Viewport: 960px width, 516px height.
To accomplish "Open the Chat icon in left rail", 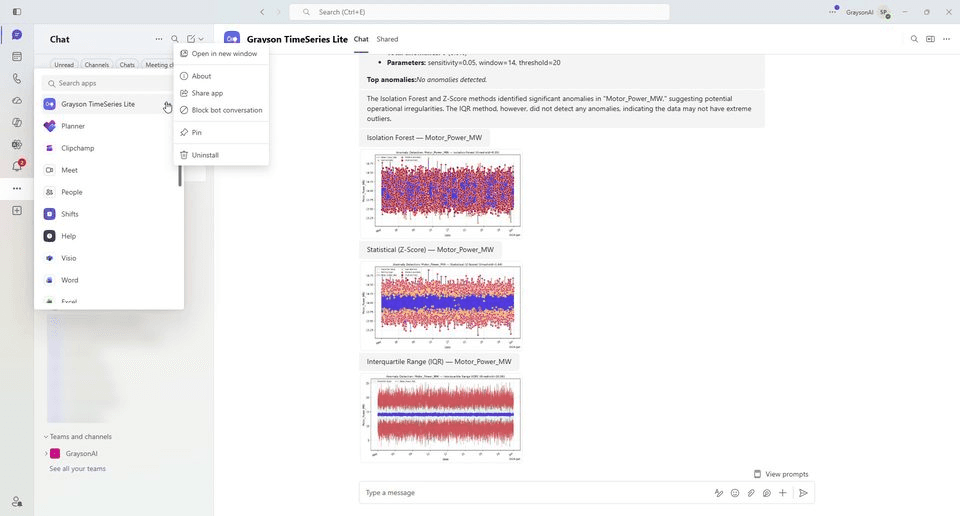I will point(17,35).
